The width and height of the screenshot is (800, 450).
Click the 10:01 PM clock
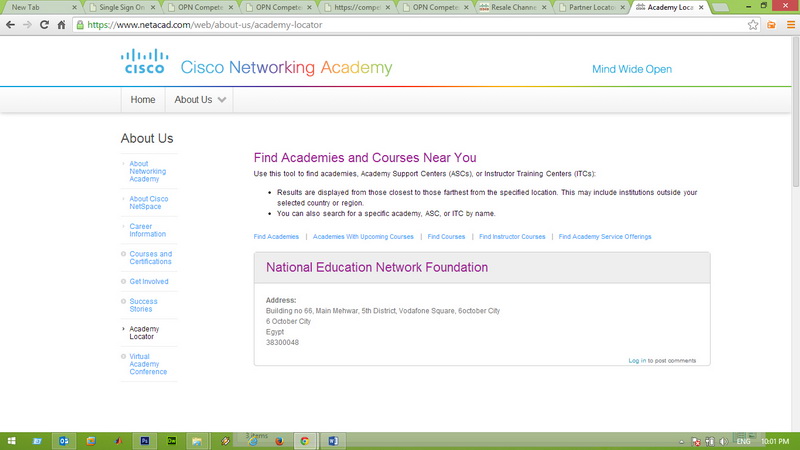click(775, 441)
